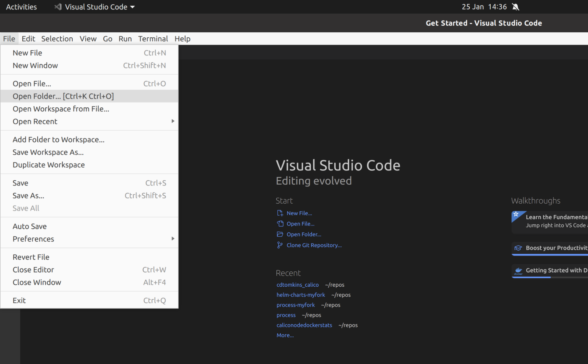Image resolution: width=588 pixels, height=364 pixels.
Task: Select Open Folder... [Ctrl+K Ctrl+O] entry
Action: 89,96
